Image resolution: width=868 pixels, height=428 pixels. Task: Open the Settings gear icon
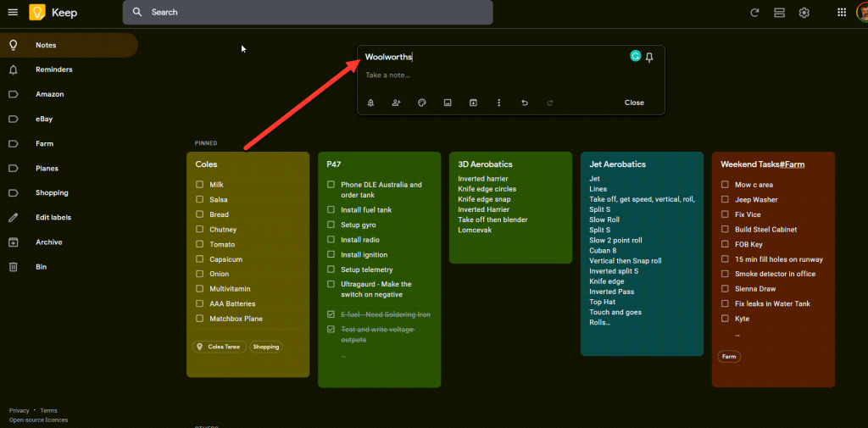click(804, 12)
